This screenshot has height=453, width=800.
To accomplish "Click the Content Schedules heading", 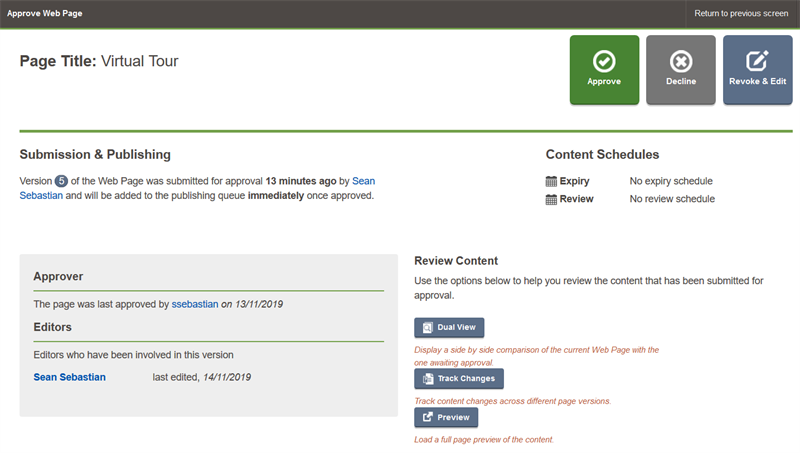I will (x=602, y=154).
